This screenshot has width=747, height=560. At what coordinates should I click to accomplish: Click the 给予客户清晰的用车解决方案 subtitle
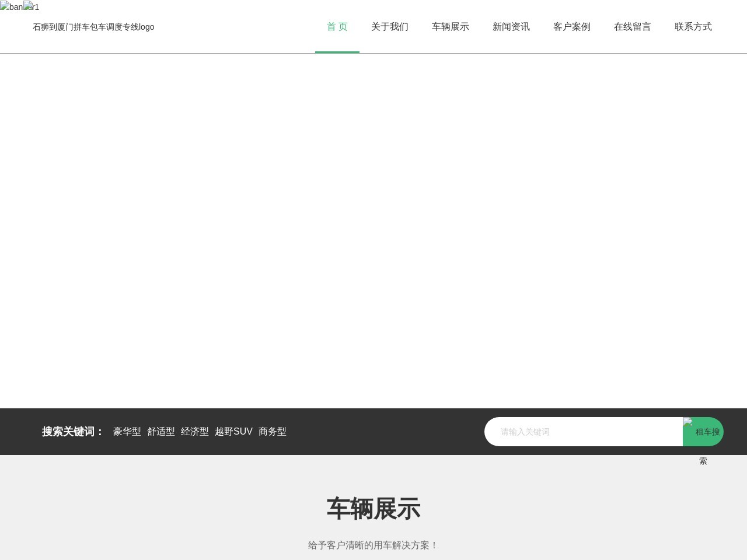point(373,545)
